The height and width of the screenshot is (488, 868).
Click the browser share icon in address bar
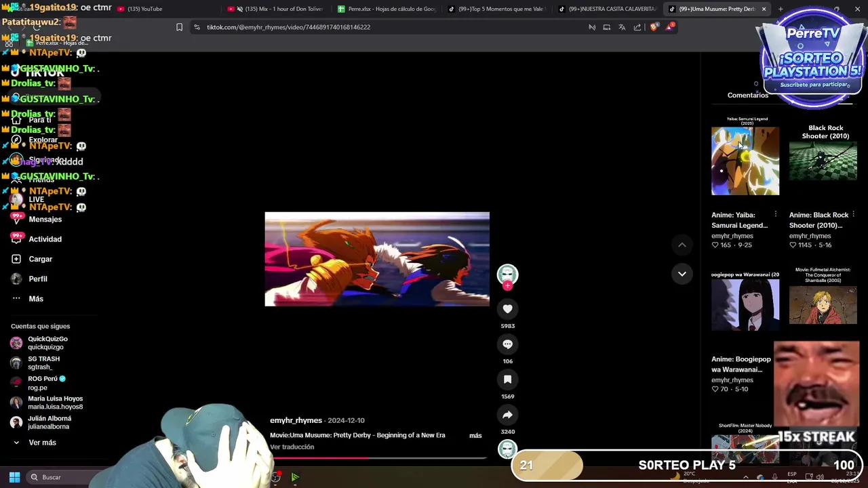click(637, 27)
